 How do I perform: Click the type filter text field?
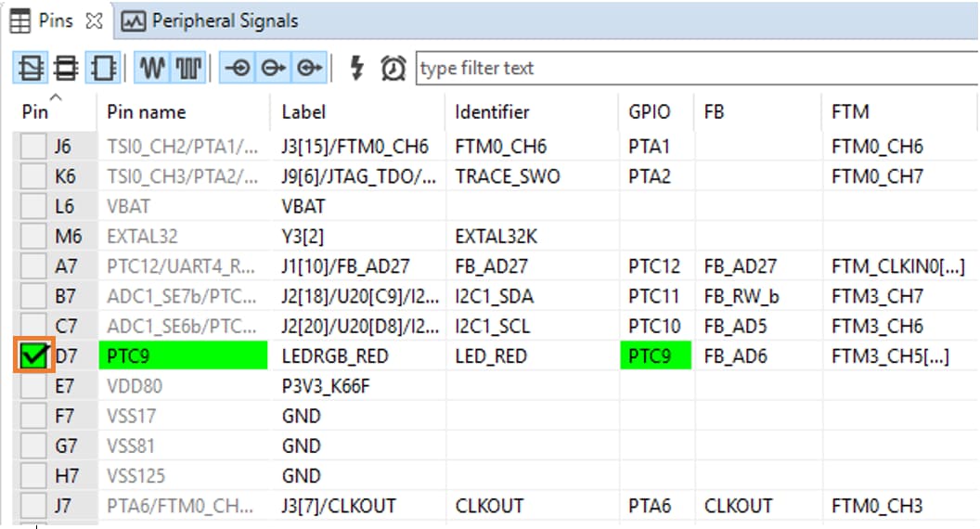[696, 68]
